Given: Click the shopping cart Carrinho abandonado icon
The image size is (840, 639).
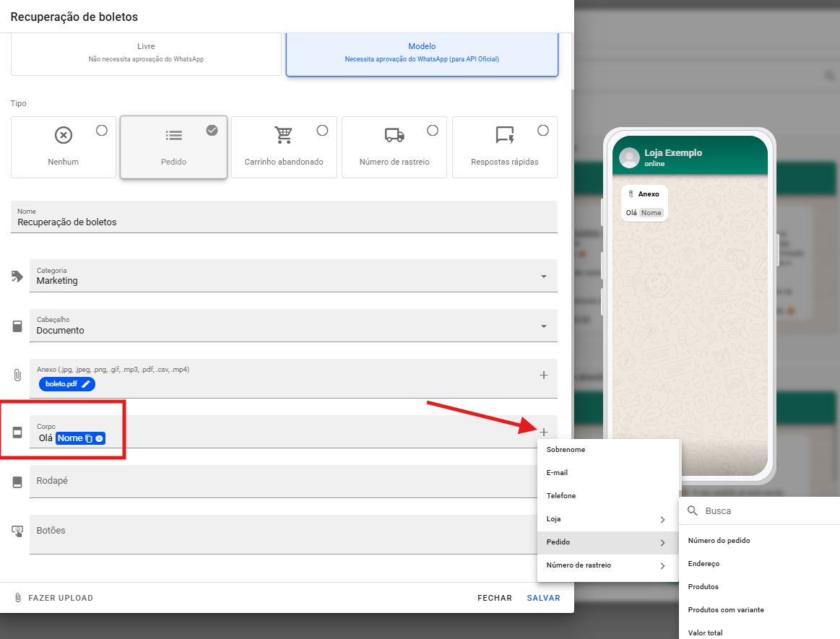Looking at the screenshot, I should click(283, 135).
